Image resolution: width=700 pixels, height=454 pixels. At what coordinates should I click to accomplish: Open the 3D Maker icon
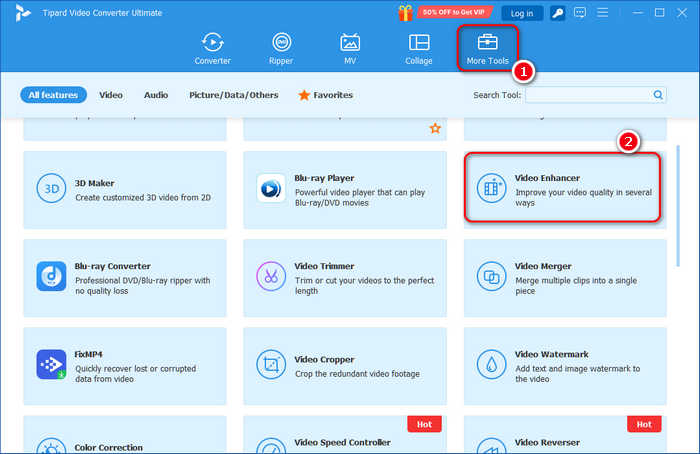point(51,188)
